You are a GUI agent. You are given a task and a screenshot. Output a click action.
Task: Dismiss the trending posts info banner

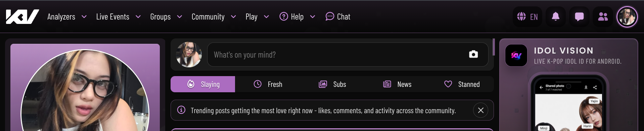pos(480,110)
